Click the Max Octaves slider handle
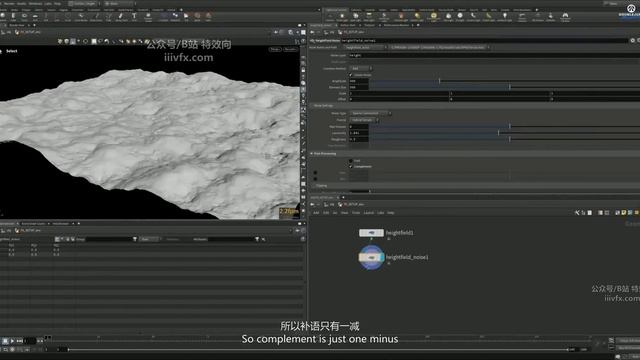640x360 pixels. pyautogui.click(x=509, y=126)
